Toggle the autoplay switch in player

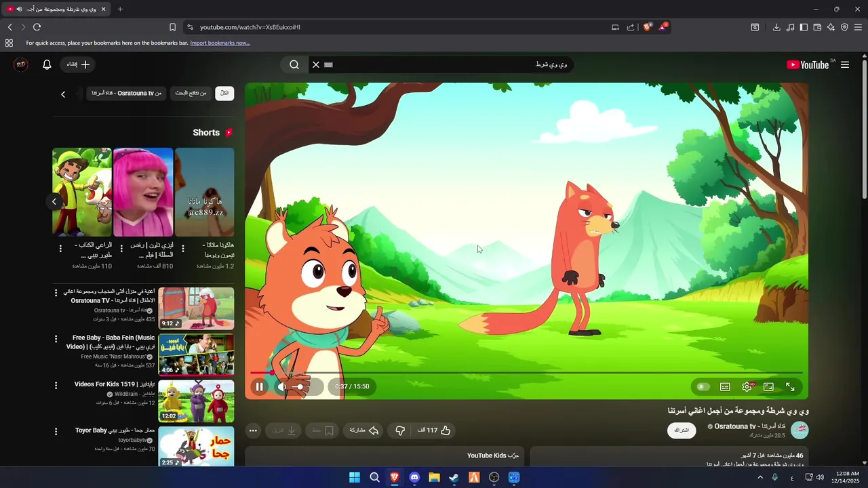[x=703, y=387]
